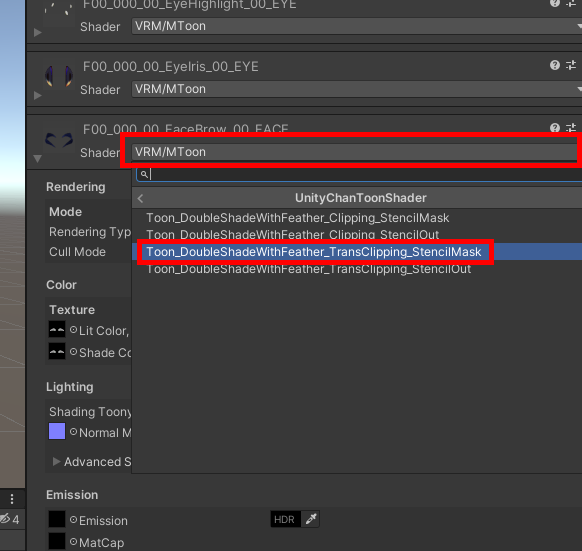This screenshot has width=582, height=551.
Task: Open help for EyeHighlight material
Action: pyautogui.click(x=555, y=3)
